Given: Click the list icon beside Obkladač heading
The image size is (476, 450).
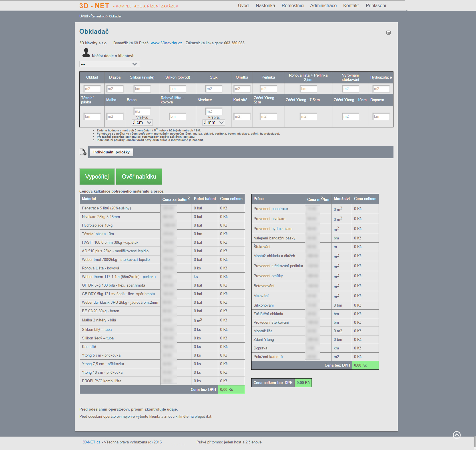Looking at the screenshot, I should tap(388, 33).
